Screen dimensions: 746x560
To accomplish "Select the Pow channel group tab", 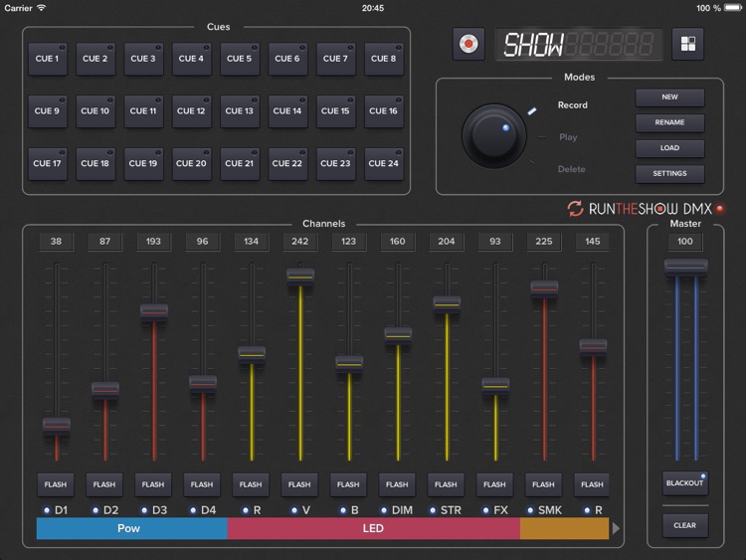I will click(x=131, y=528).
